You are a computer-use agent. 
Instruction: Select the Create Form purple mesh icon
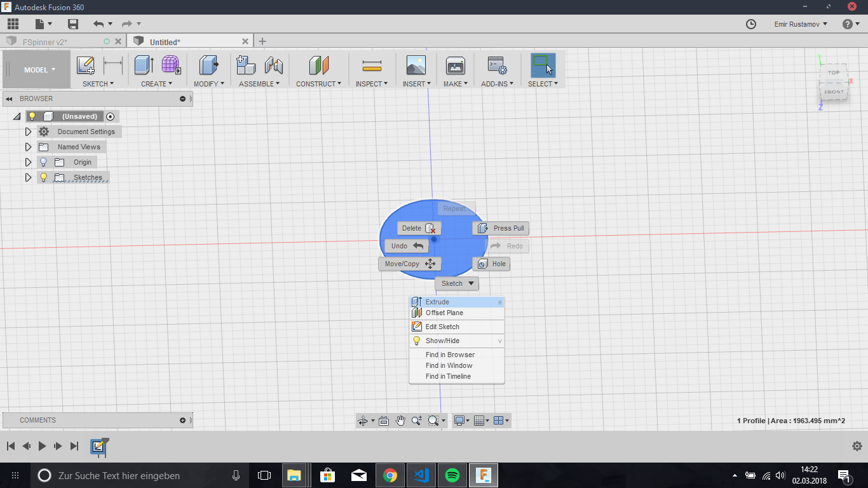click(170, 65)
